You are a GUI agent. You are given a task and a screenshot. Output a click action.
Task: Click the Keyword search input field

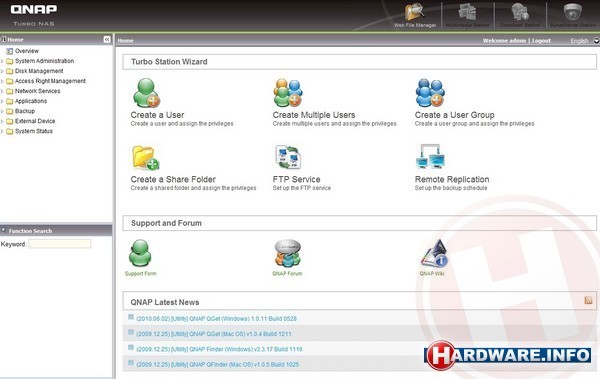tap(60, 244)
